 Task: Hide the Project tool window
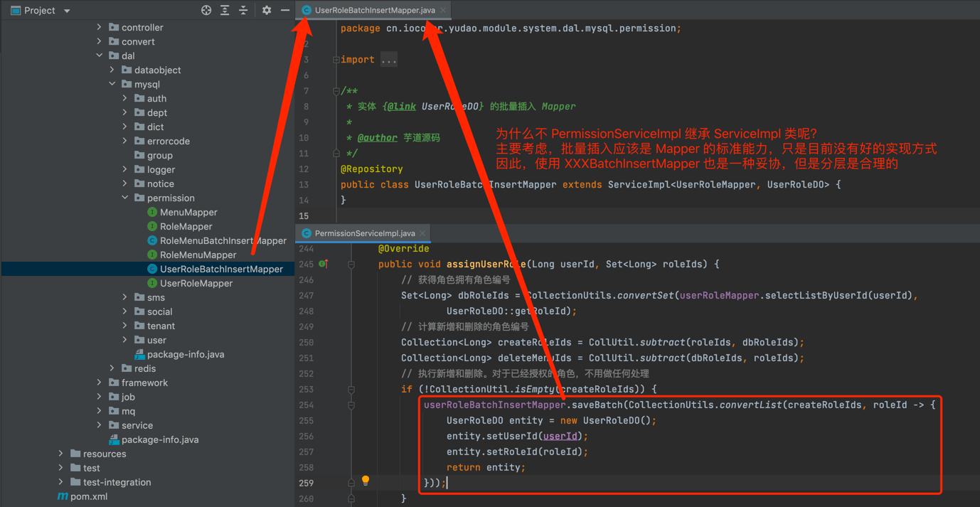point(285,11)
